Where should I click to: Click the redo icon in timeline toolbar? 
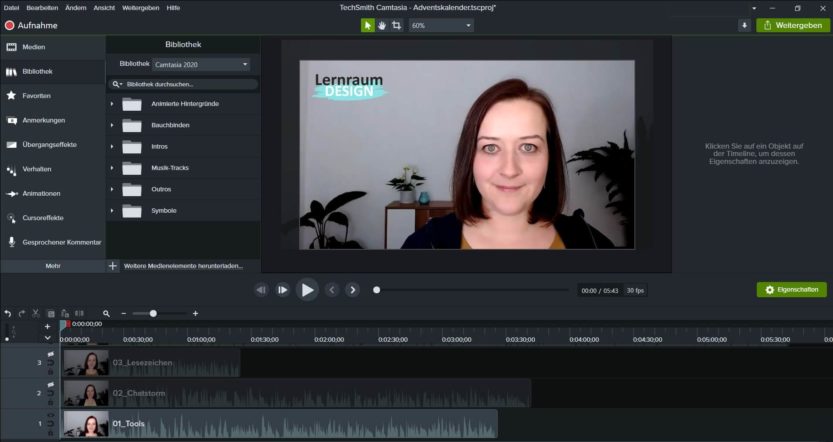point(22,314)
